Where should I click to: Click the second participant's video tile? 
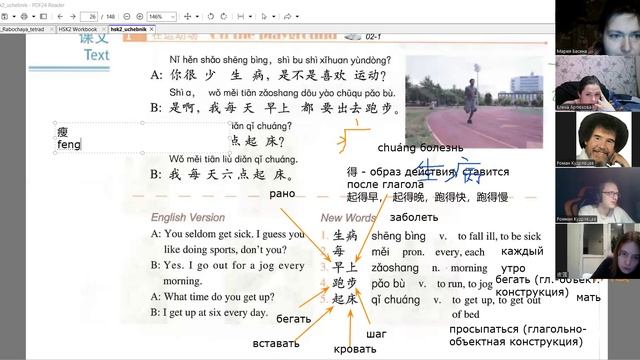(x=598, y=83)
